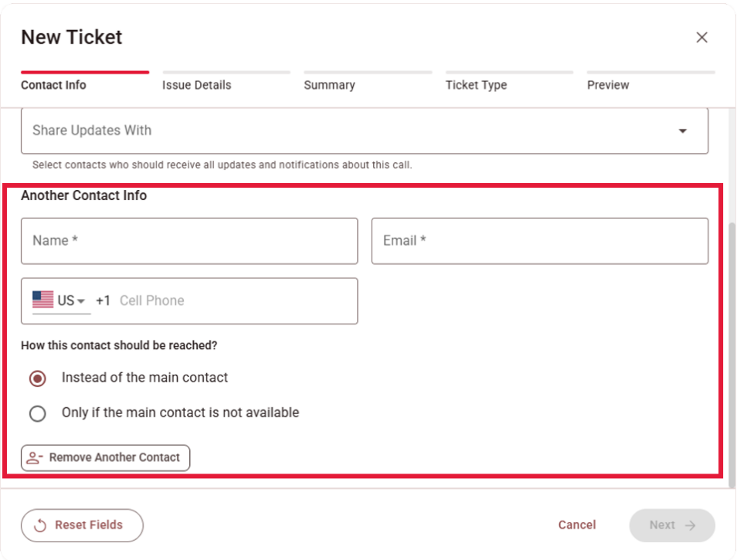Click the Reset Fields button

pos(82,525)
